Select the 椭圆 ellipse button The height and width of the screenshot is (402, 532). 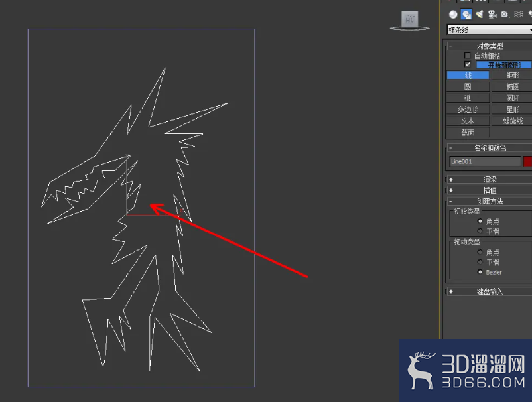[x=512, y=86]
